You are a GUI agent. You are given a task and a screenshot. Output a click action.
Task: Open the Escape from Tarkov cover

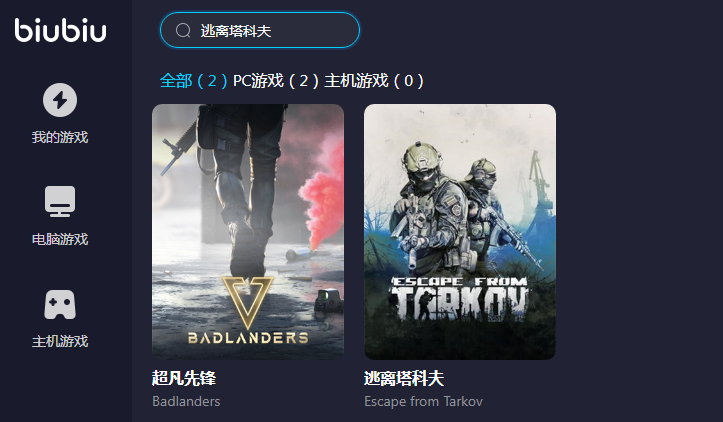point(460,232)
